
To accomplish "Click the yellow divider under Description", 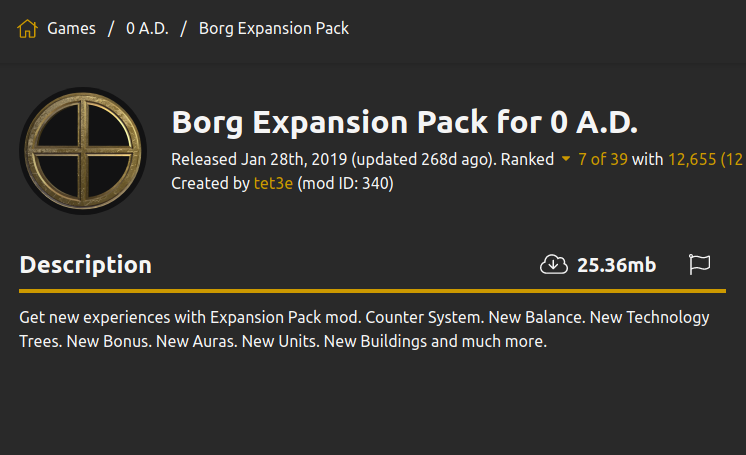I will (373, 290).
